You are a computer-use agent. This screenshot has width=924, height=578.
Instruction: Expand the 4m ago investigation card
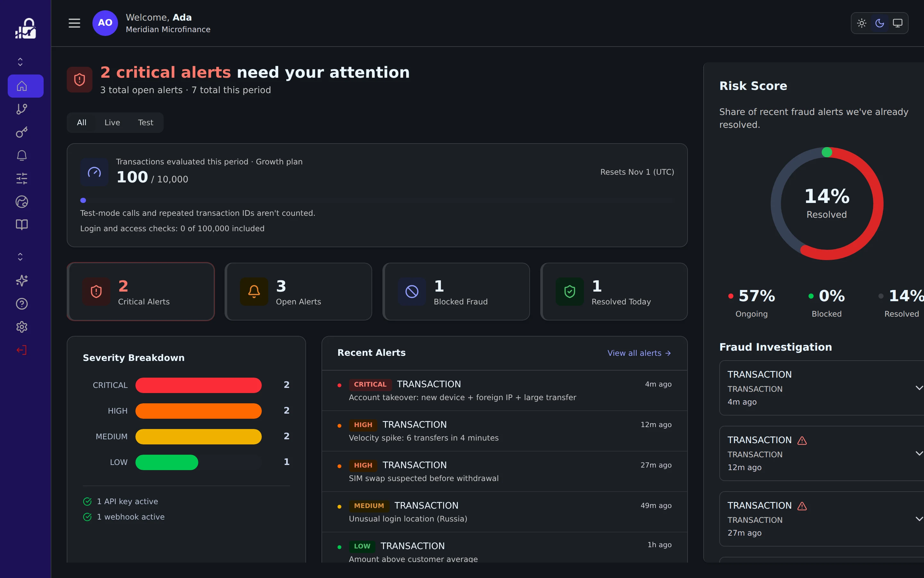tap(919, 388)
